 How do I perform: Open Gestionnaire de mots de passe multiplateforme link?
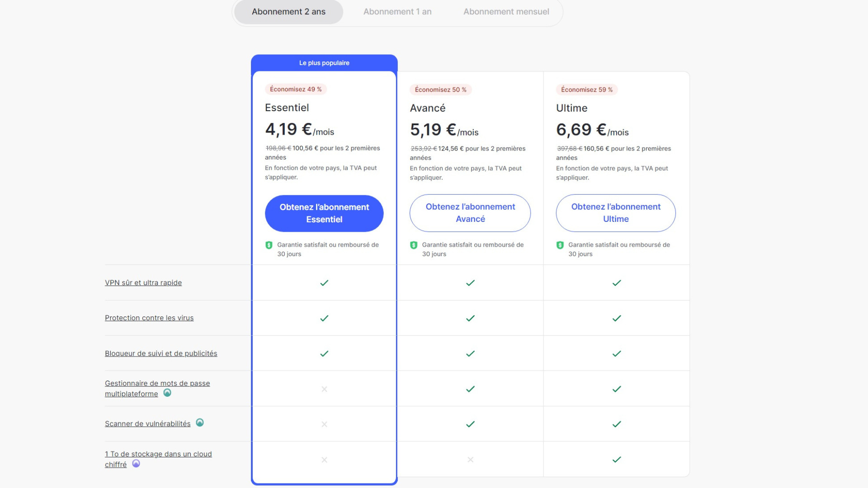157,388
